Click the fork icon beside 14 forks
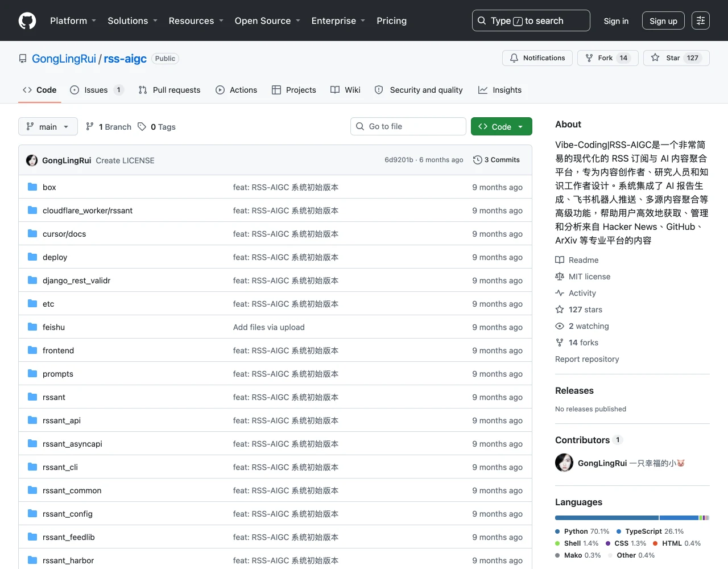Screen dimensions: 728x569 [560, 343]
